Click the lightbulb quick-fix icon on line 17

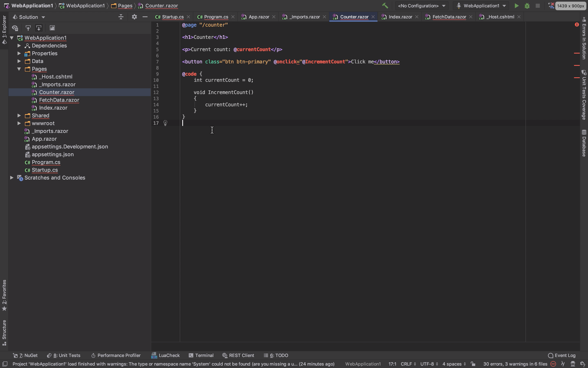tap(165, 123)
